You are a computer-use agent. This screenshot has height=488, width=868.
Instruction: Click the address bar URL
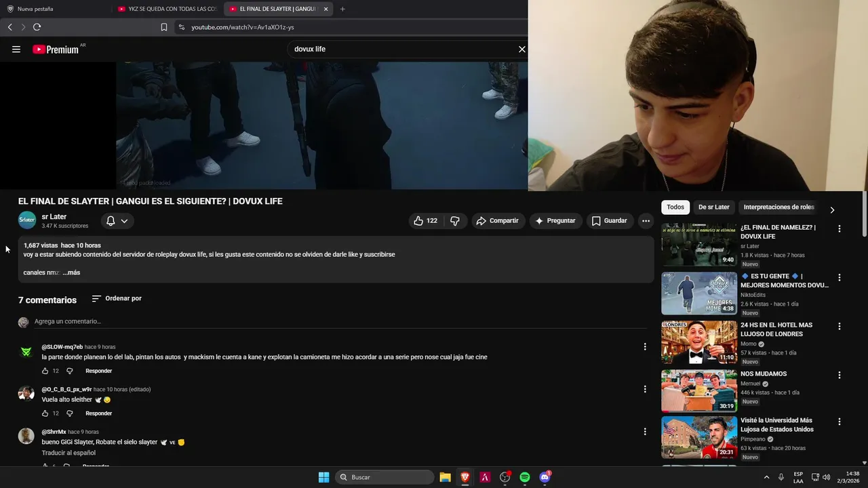click(x=243, y=27)
